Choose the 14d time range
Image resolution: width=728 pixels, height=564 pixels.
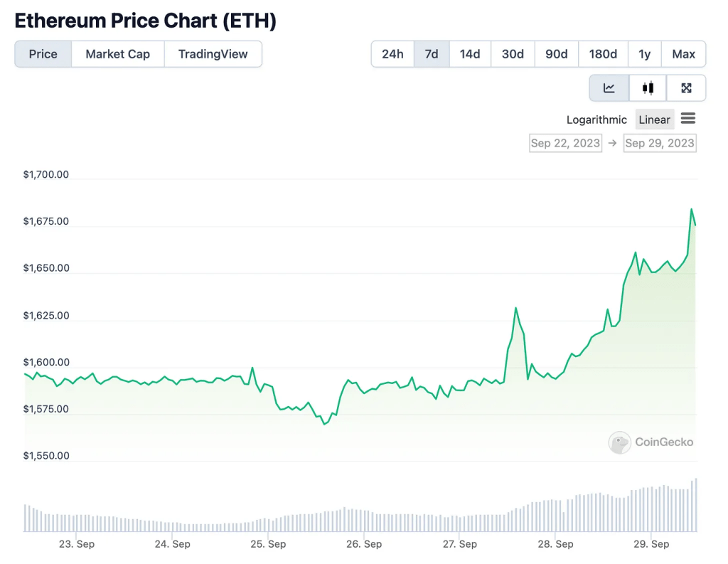[x=470, y=54]
